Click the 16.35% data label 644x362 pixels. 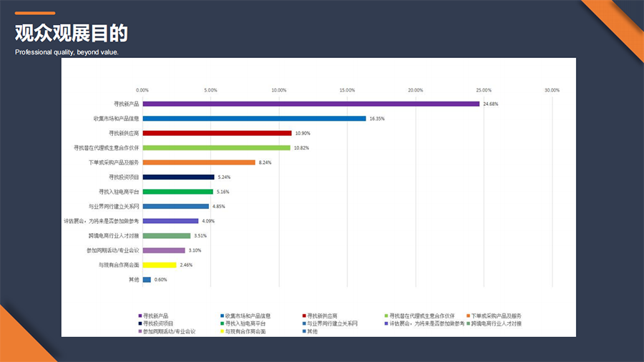point(376,119)
